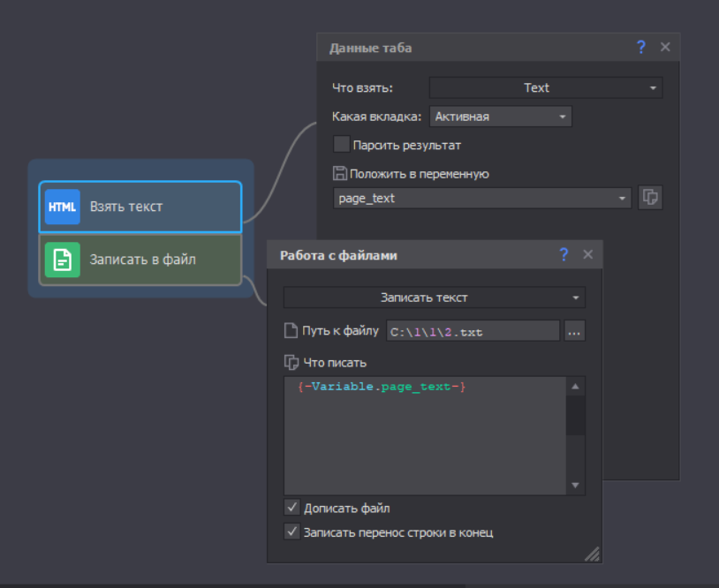Image resolution: width=719 pixels, height=588 pixels.
Task: Select the blue HTML action icon
Action: click(63, 207)
